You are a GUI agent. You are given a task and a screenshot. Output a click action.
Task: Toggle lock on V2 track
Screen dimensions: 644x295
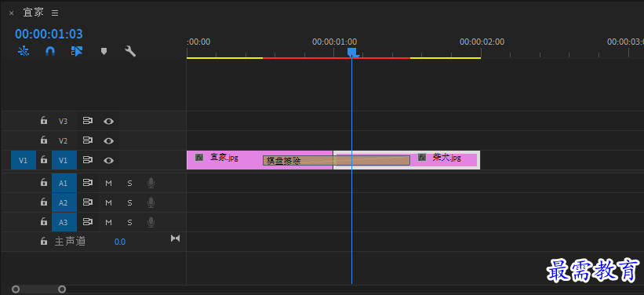(x=44, y=140)
